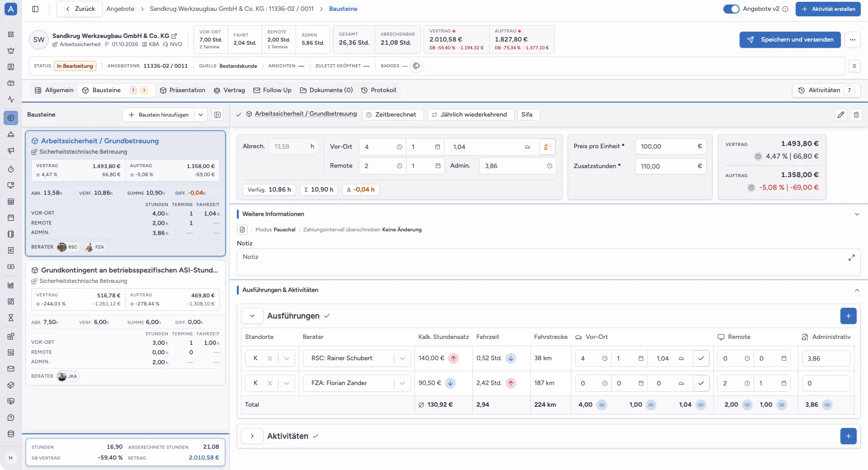Expand the status bar details chevron

coord(854,66)
